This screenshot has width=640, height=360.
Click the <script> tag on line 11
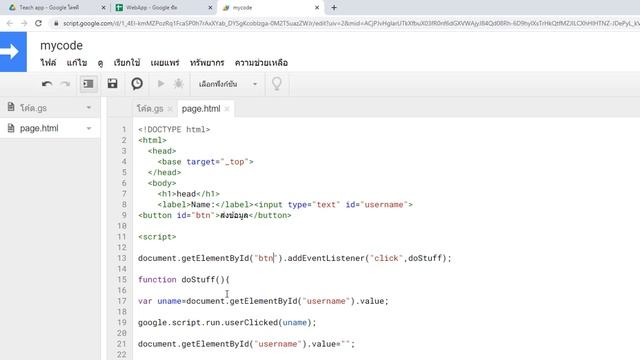[x=157, y=237]
